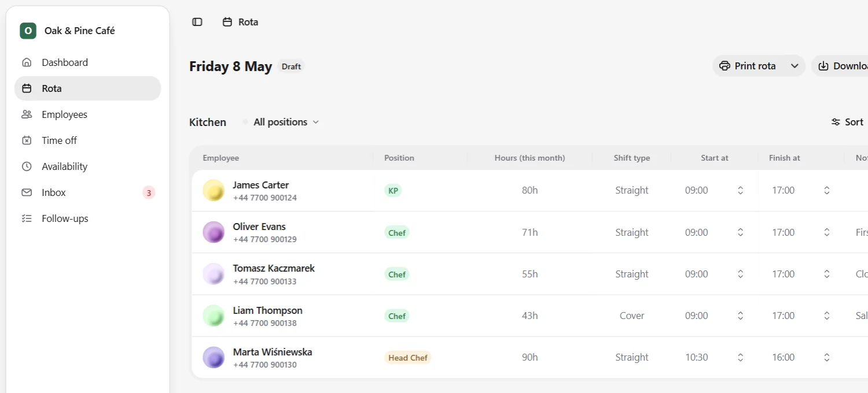Open the Availability page

click(x=87, y=166)
